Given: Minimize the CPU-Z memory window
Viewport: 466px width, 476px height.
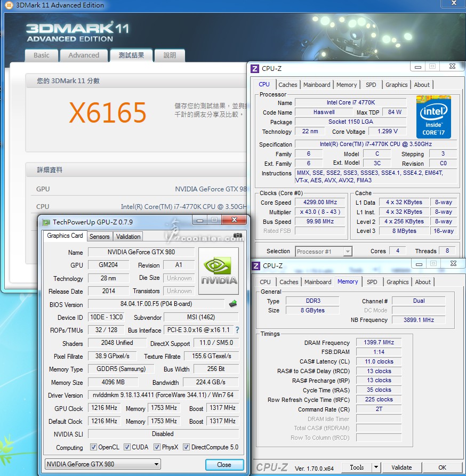Looking at the screenshot, I should click(419, 264).
